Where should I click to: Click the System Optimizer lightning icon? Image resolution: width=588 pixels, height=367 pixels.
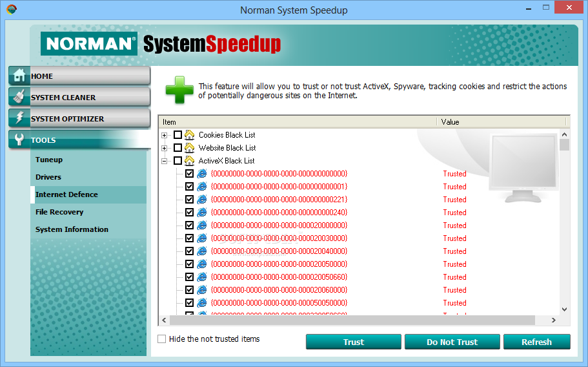(x=19, y=118)
